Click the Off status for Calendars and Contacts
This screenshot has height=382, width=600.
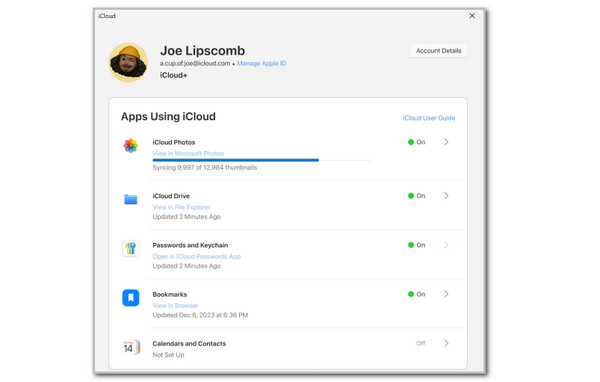point(421,343)
